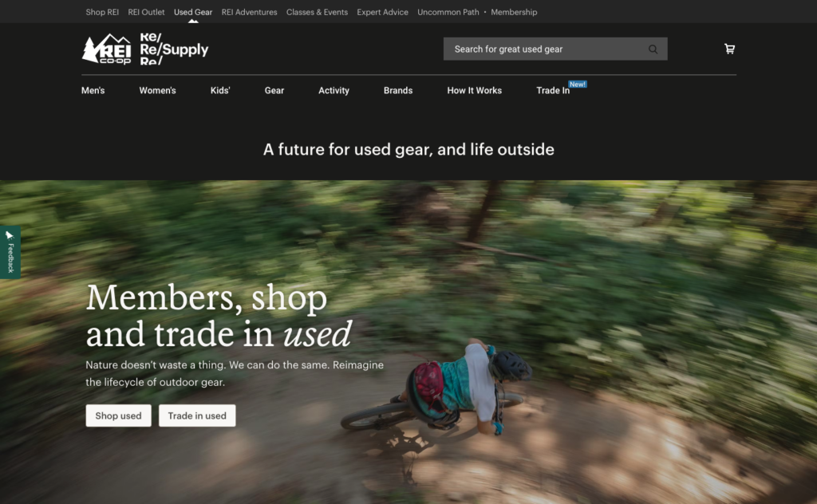This screenshot has height=504, width=817.
Task: Open the Men's category menu
Action: pyautogui.click(x=93, y=91)
